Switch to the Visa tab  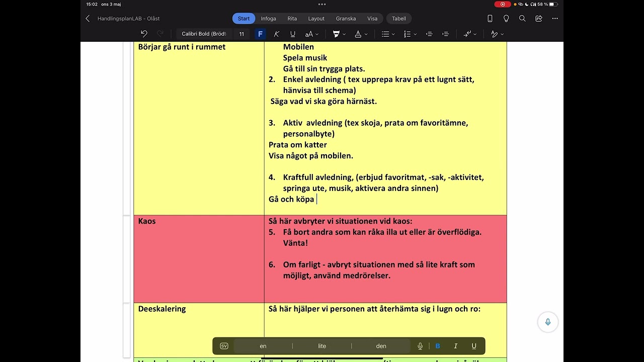[372, 19]
